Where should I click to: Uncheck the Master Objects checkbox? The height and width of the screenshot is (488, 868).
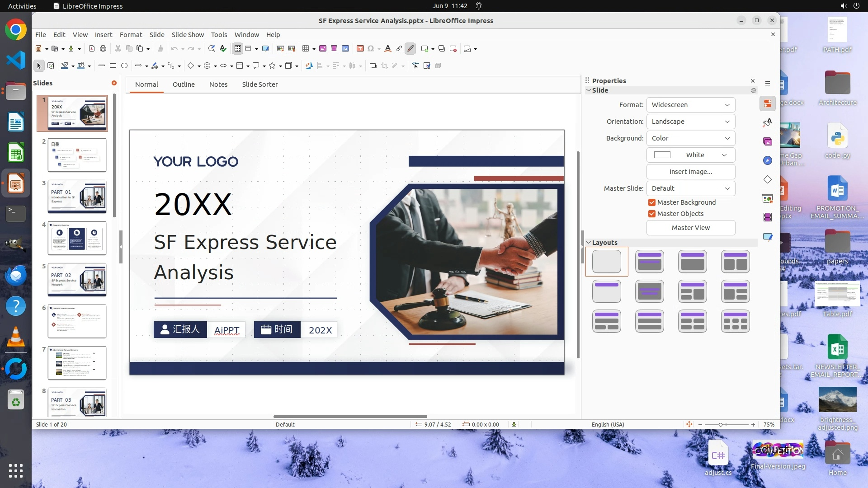[652, 214]
